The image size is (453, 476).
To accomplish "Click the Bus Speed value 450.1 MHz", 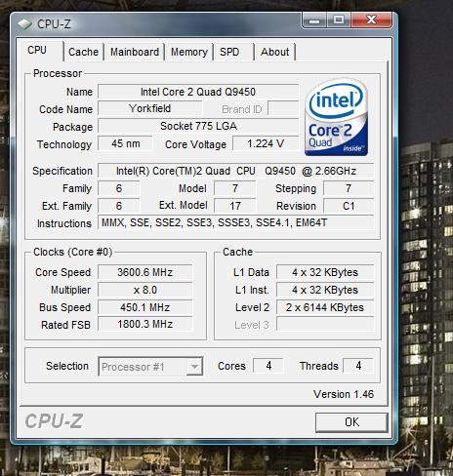I will 145,307.
